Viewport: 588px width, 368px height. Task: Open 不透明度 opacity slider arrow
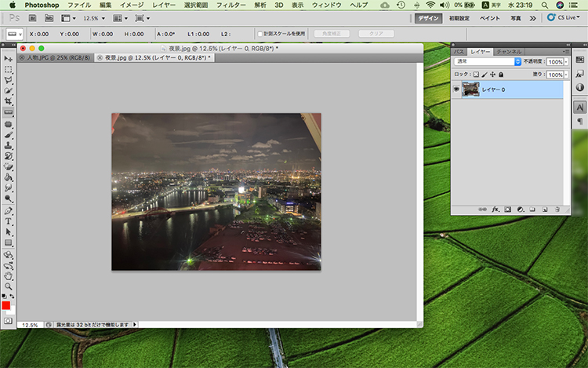(566, 62)
